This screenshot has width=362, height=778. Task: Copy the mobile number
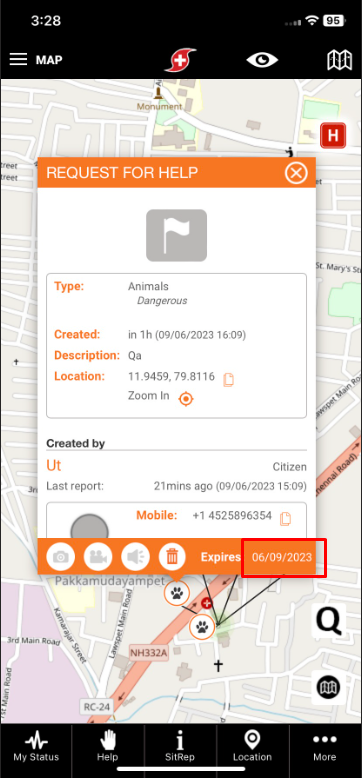click(285, 519)
